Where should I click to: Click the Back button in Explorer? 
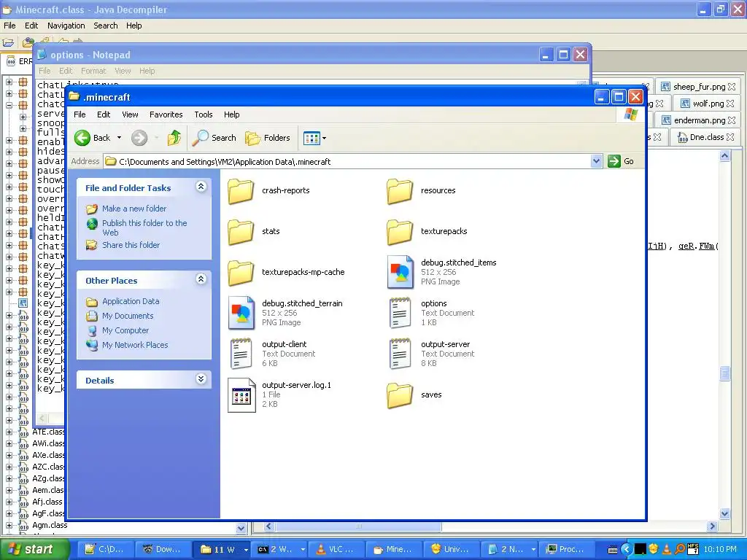(x=93, y=138)
